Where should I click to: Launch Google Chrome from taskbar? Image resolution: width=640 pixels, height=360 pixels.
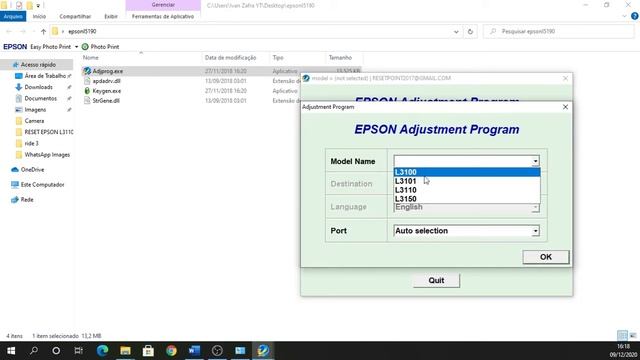point(171,351)
